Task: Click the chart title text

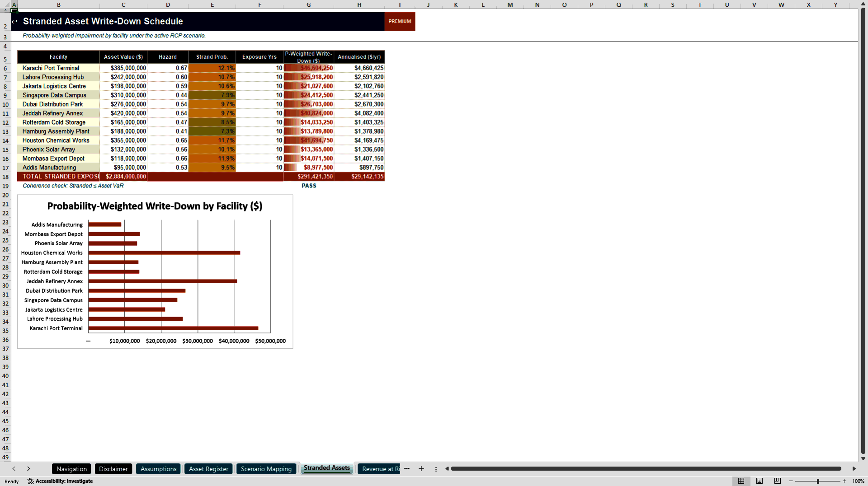Action: pos(155,206)
